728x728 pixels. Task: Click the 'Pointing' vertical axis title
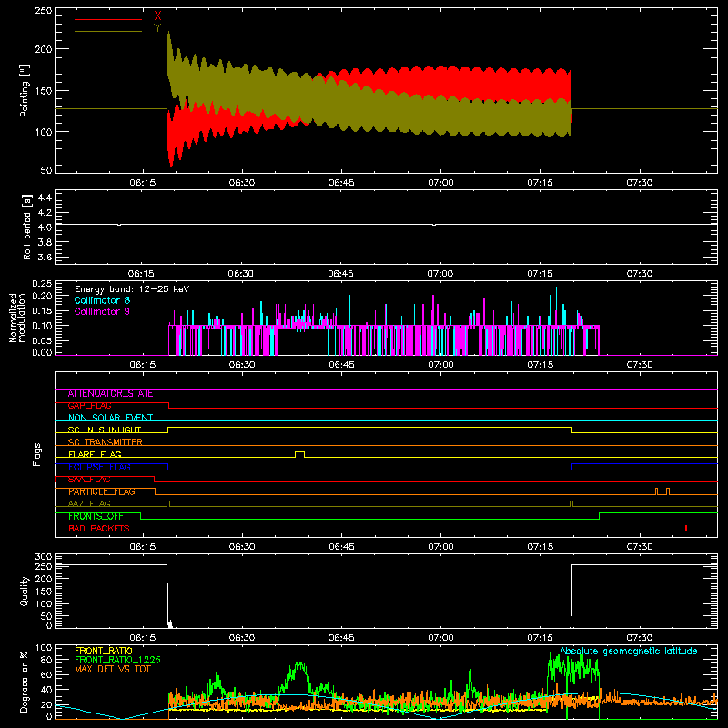click(x=25, y=90)
